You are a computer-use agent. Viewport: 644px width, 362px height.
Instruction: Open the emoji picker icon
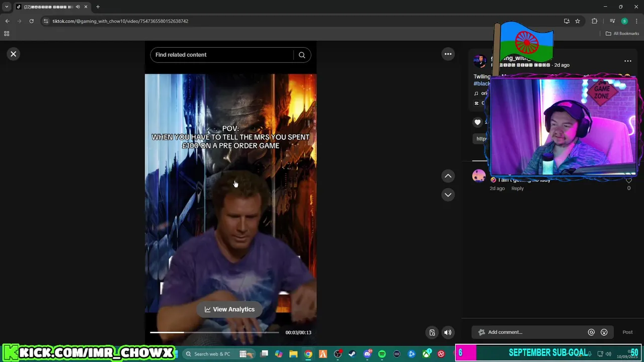pos(604,332)
